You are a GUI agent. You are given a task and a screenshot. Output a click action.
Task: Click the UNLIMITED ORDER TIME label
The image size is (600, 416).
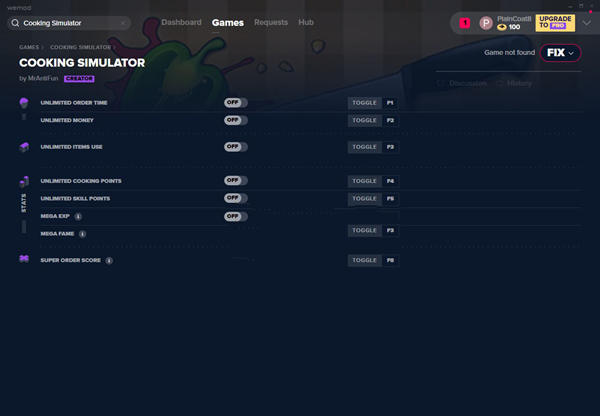pos(74,103)
